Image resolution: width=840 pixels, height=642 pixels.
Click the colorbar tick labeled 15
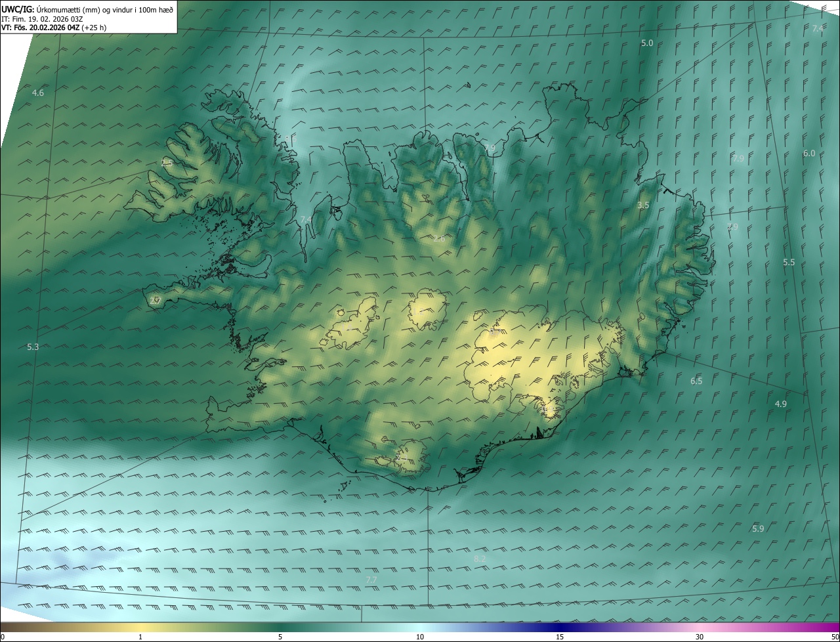[x=560, y=637]
